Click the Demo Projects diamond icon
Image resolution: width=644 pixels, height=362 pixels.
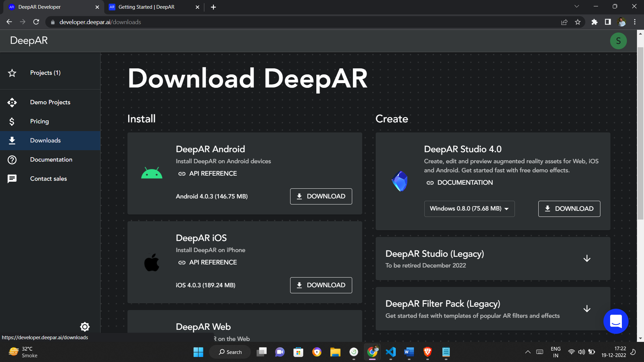coord(12,102)
